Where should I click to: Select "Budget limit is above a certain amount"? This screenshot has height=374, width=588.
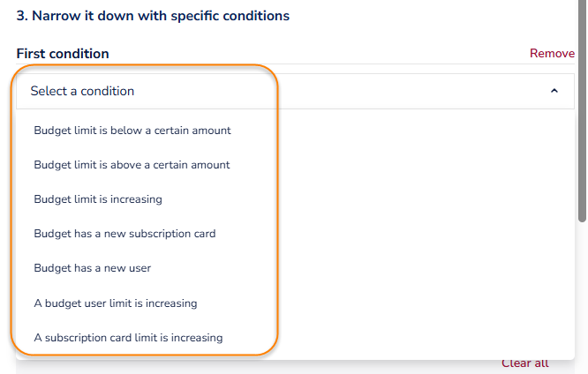tap(132, 165)
